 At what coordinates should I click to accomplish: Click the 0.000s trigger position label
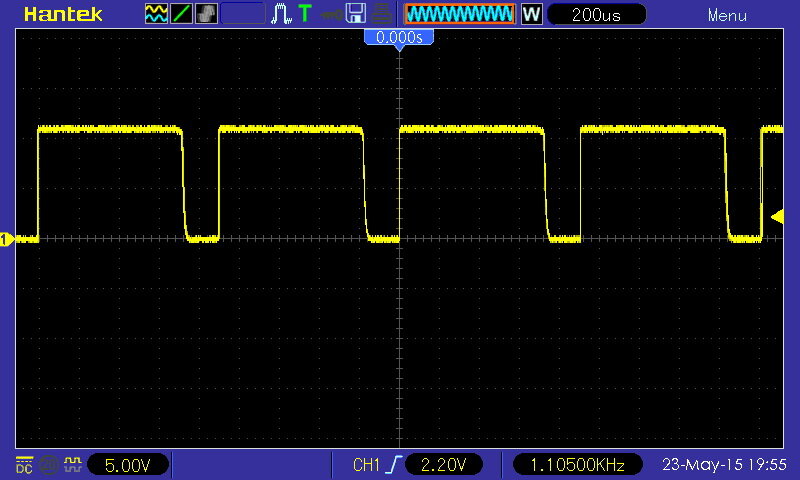coord(399,37)
